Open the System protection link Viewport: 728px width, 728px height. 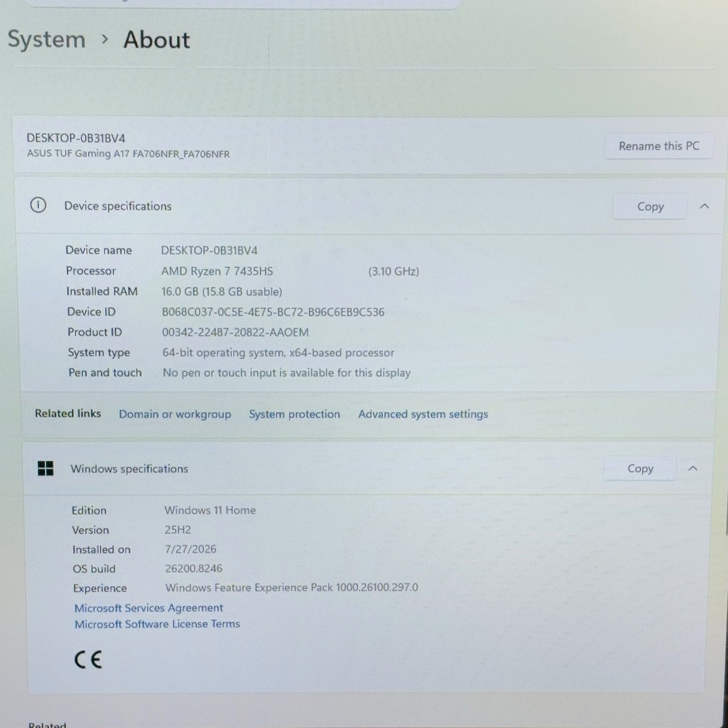pos(295,414)
